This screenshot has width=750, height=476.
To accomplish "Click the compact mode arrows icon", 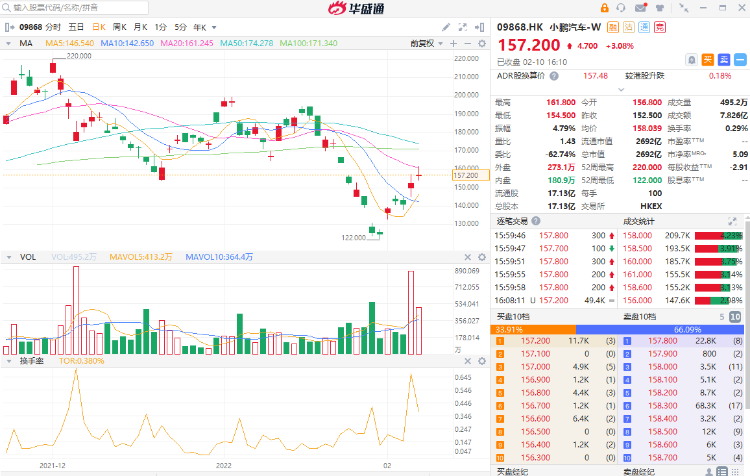I will click(x=684, y=8).
